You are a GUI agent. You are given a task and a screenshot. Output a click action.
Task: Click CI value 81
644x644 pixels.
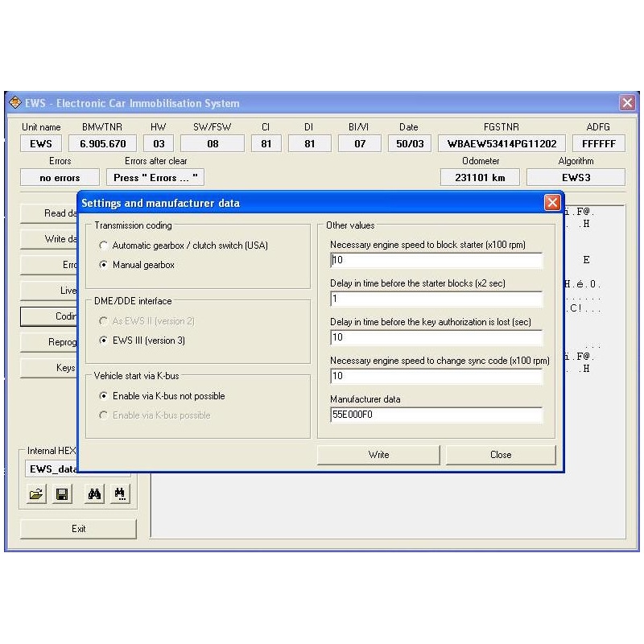coord(266,144)
